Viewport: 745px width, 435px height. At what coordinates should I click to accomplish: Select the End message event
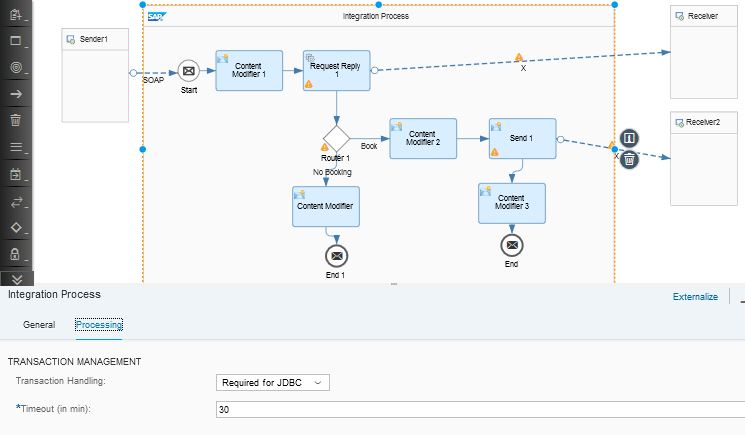point(512,245)
